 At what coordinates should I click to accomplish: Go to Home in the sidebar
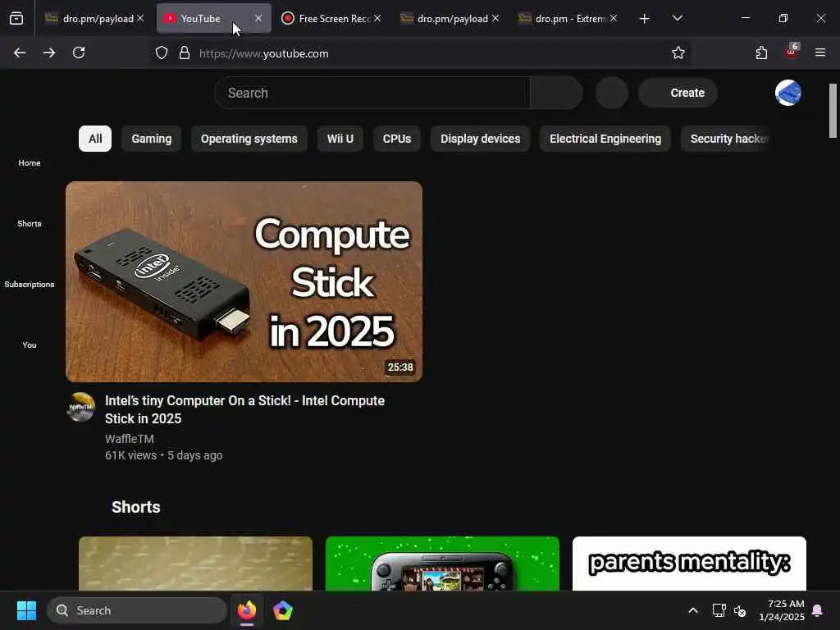(30, 163)
